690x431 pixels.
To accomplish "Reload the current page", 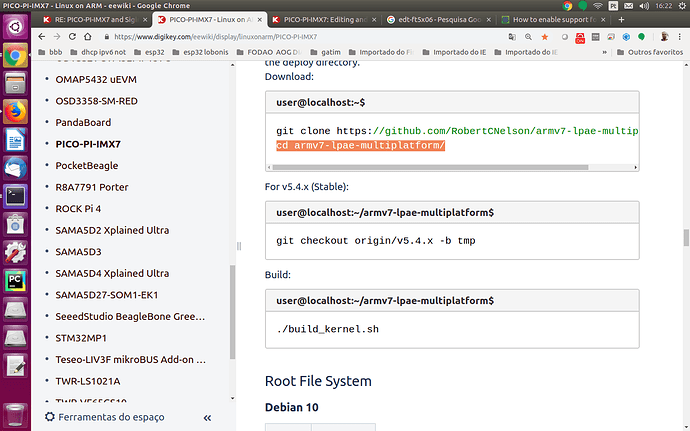I will [x=72, y=37].
